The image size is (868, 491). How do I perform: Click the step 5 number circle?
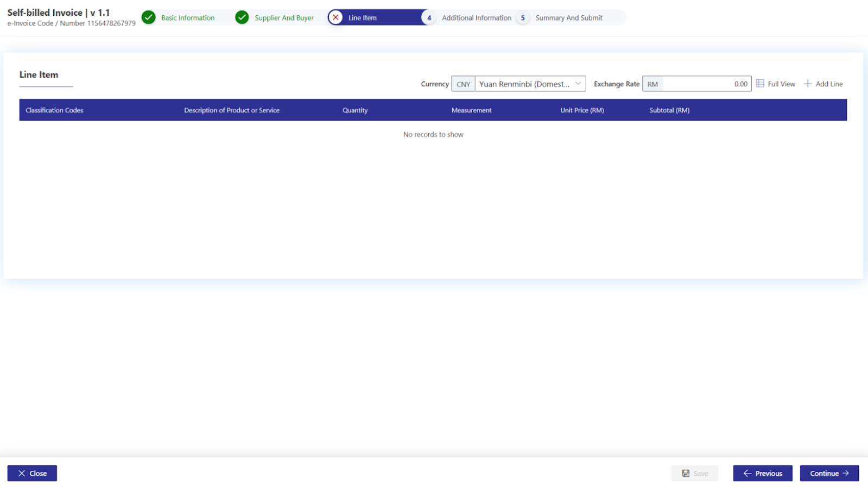point(523,18)
